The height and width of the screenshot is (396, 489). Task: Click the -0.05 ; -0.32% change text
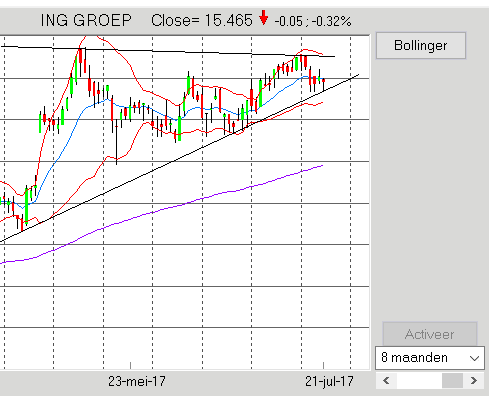pos(313,21)
